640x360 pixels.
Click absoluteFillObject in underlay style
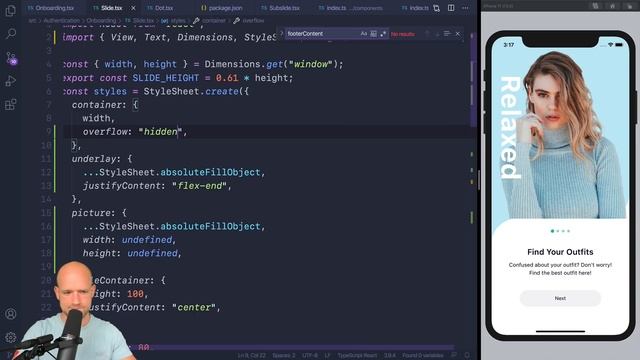[x=210, y=172]
